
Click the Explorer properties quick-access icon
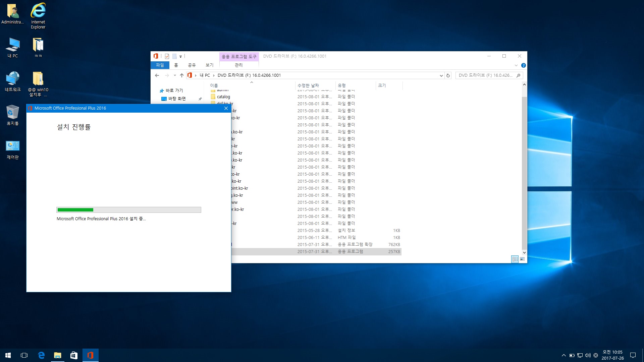(x=167, y=56)
